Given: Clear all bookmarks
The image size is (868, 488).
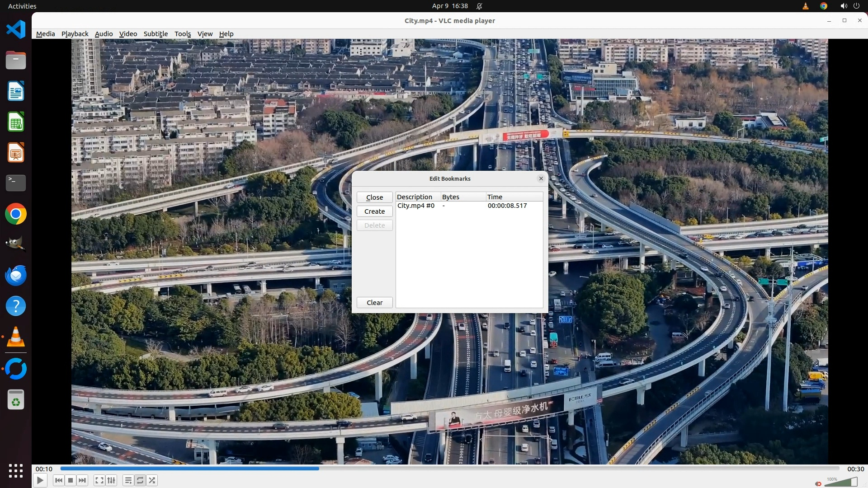Looking at the screenshot, I should click(374, 303).
